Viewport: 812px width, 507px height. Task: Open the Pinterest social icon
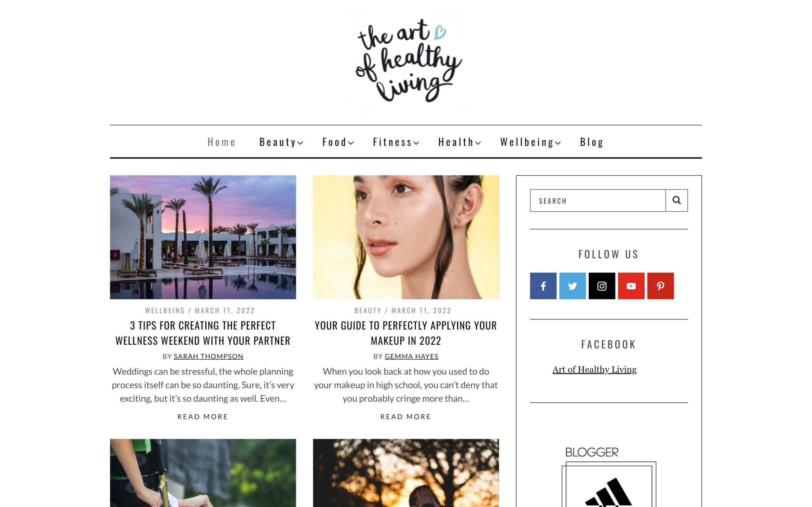[x=660, y=286]
